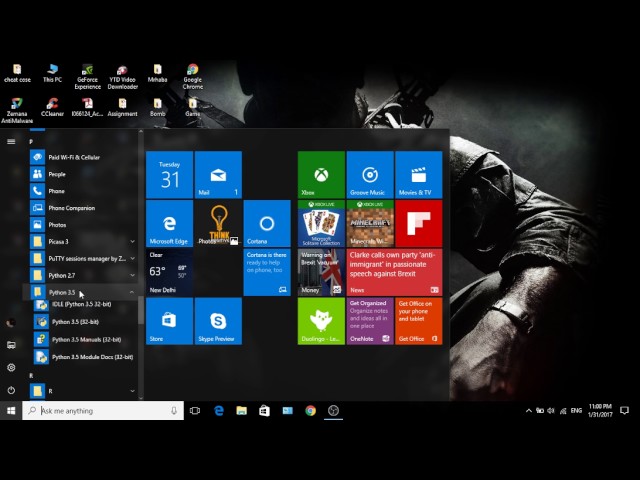Screen dimensions: 640x480
Task: Open Edge from the taskbar
Action: (x=219, y=411)
